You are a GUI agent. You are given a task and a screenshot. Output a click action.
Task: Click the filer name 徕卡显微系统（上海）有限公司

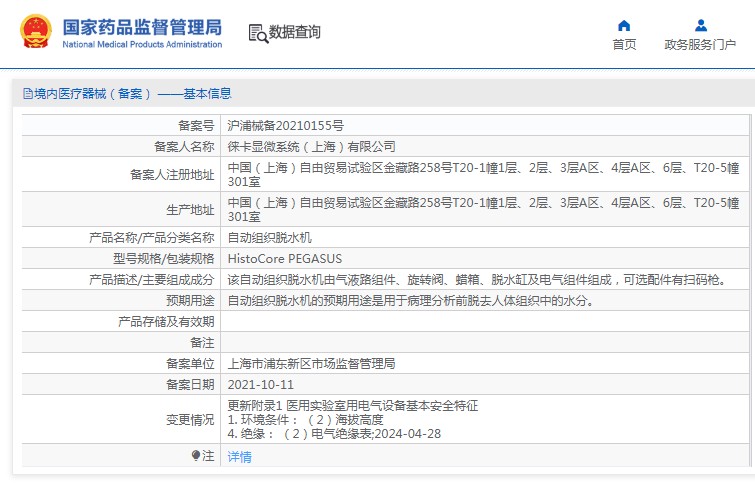pyautogui.click(x=312, y=147)
